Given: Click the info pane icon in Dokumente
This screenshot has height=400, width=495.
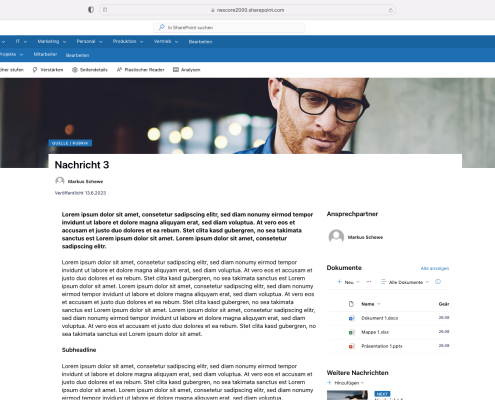Looking at the screenshot, I should pyautogui.click(x=438, y=282).
